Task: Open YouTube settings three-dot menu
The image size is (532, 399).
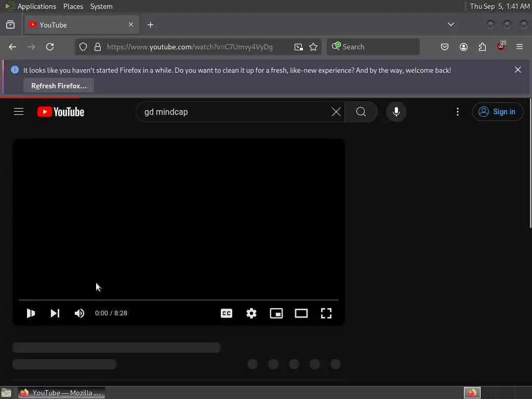Action: coord(458,112)
